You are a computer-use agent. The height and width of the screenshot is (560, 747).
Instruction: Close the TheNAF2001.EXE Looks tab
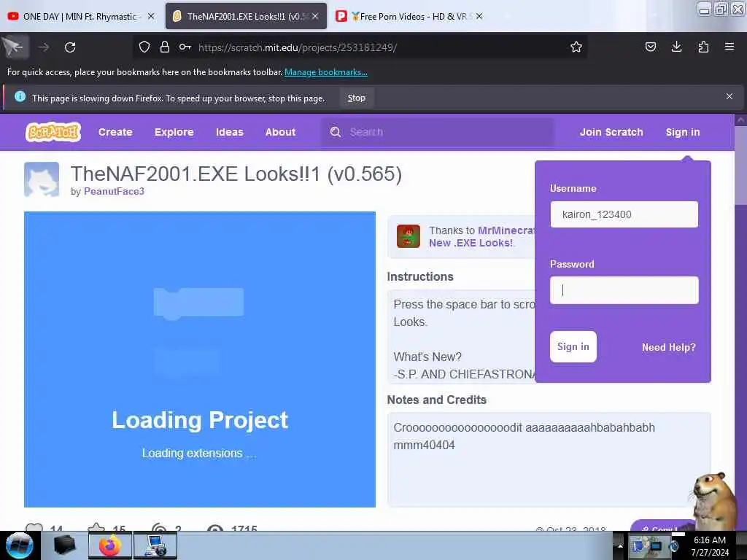(x=315, y=16)
